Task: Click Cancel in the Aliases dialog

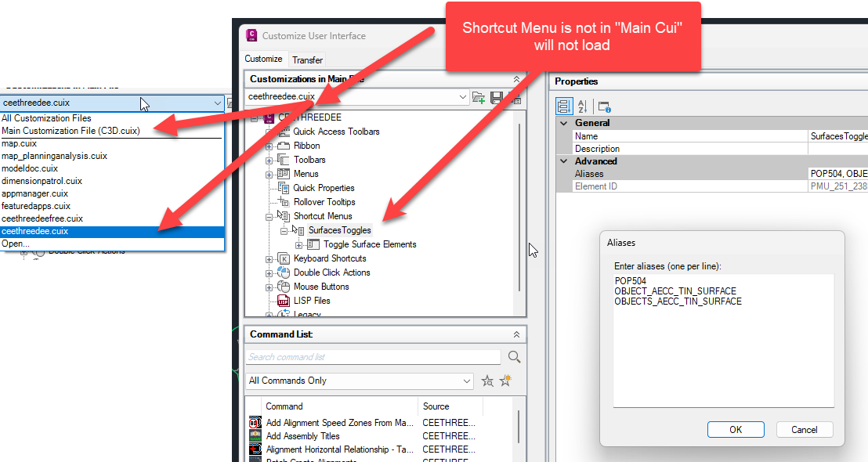Action: [805, 429]
